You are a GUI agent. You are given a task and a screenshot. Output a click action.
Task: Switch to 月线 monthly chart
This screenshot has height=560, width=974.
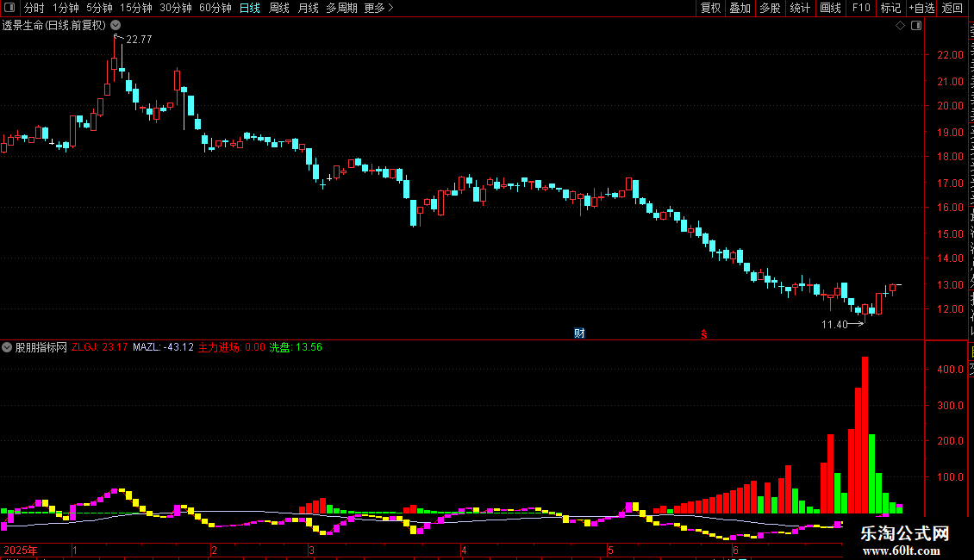[x=308, y=8]
